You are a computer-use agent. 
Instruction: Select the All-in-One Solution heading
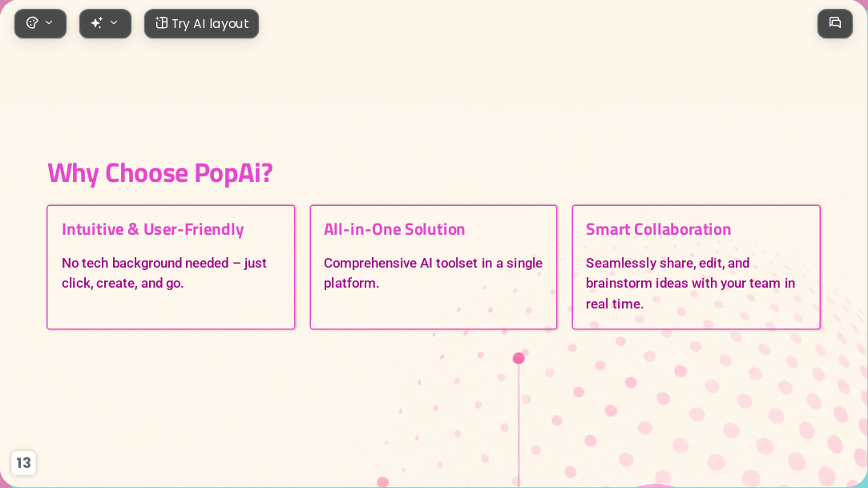394,229
